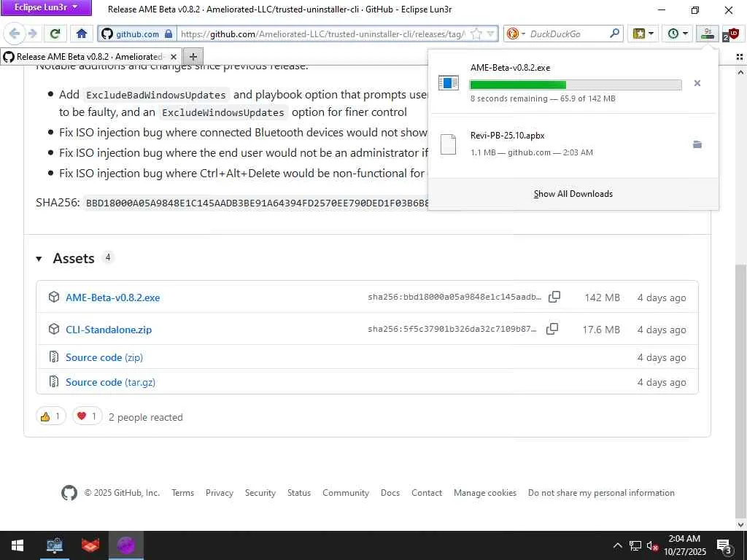The width and height of the screenshot is (747, 560).
Task: Click the muted volume tray icon
Action: pos(652,545)
